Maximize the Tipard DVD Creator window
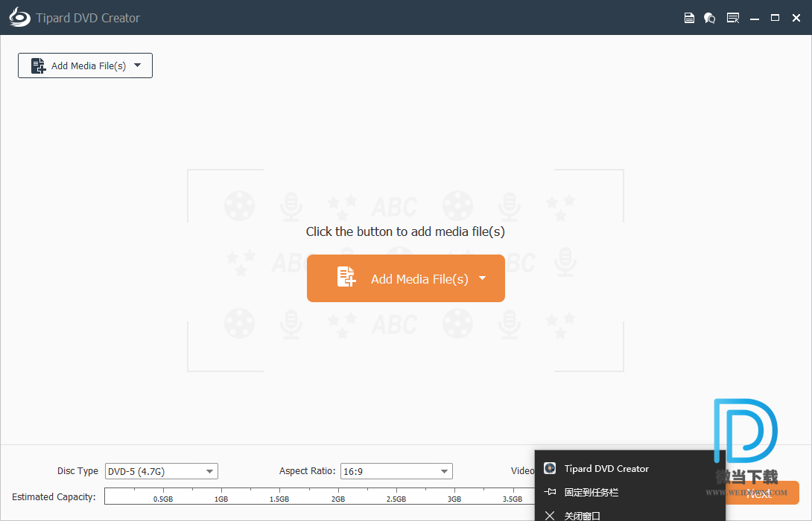812x521 pixels. pyautogui.click(x=775, y=18)
